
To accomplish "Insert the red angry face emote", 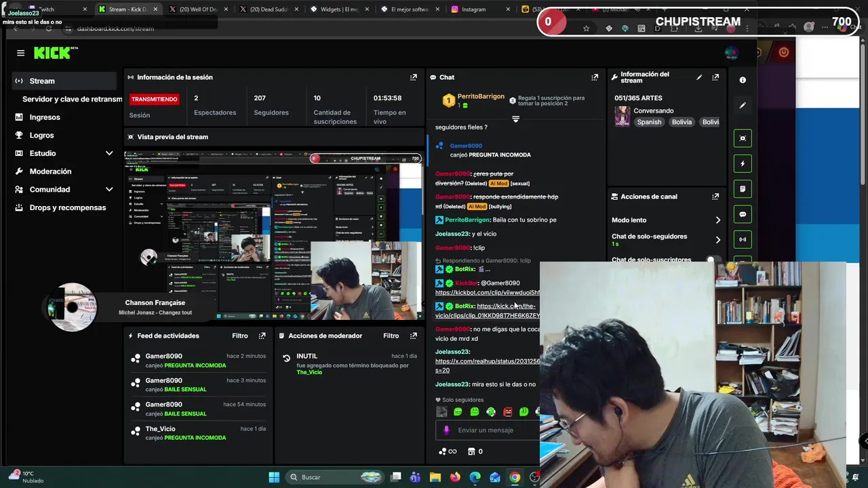I will pos(507,411).
